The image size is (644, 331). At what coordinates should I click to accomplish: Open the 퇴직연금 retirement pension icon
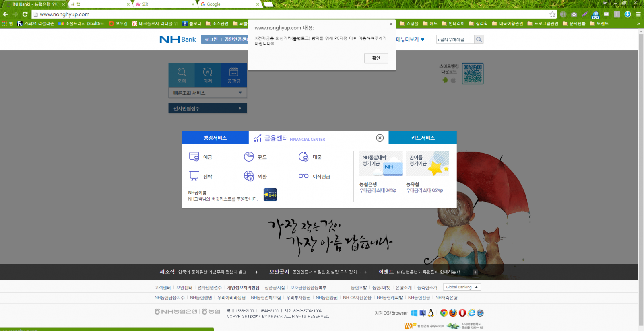(x=303, y=176)
